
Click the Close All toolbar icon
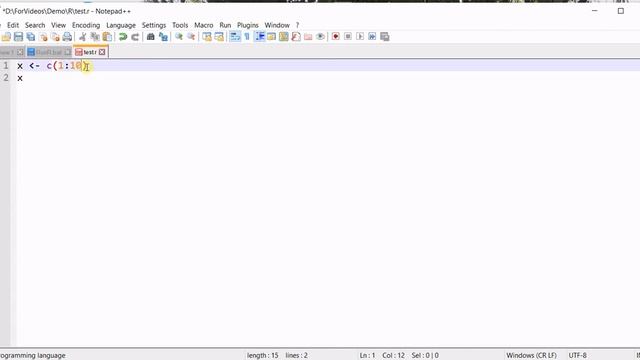click(x=56, y=37)
